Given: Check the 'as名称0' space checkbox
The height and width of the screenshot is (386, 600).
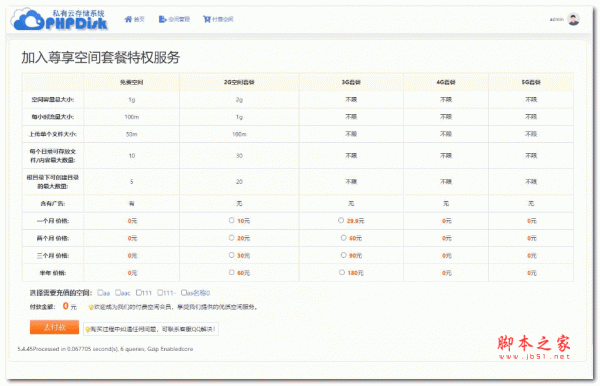Looking at the screenshot, I should pyautogui.click(x=184, y=293).
